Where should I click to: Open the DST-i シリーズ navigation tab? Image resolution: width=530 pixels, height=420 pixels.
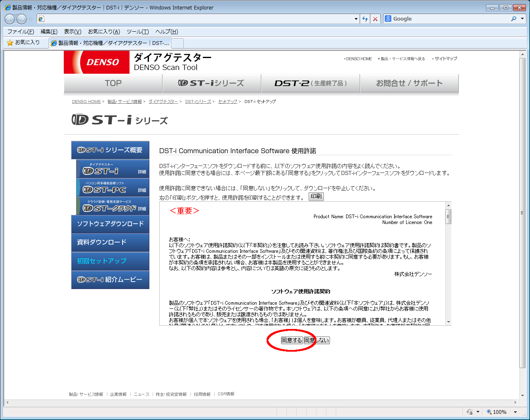[212, 83]
